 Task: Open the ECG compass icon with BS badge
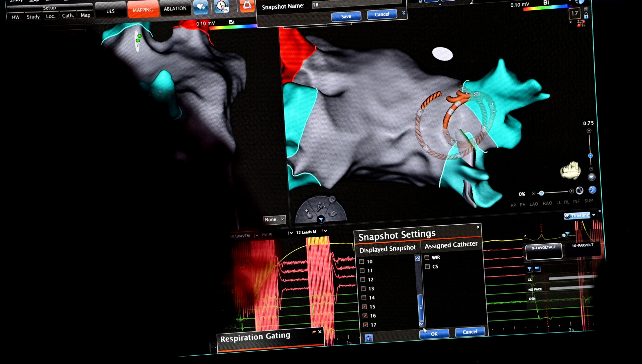coord(221,6)
